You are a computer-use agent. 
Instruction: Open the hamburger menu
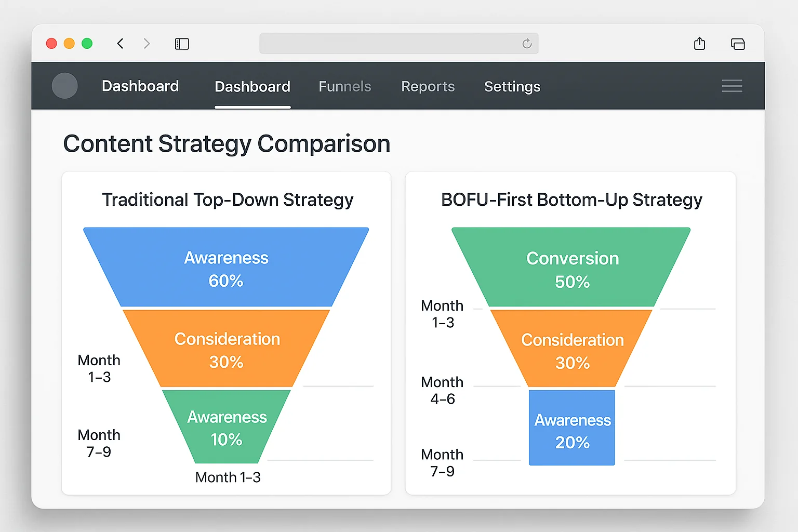point(731,86)
